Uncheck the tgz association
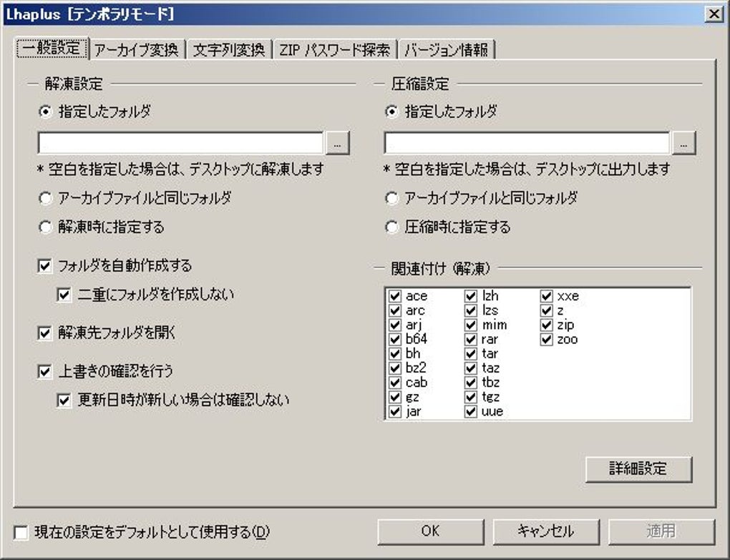 (x=471, y=397)
